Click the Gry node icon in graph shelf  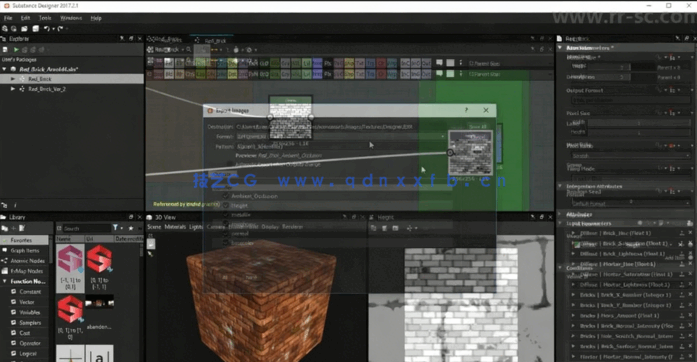tap(285, 63)
